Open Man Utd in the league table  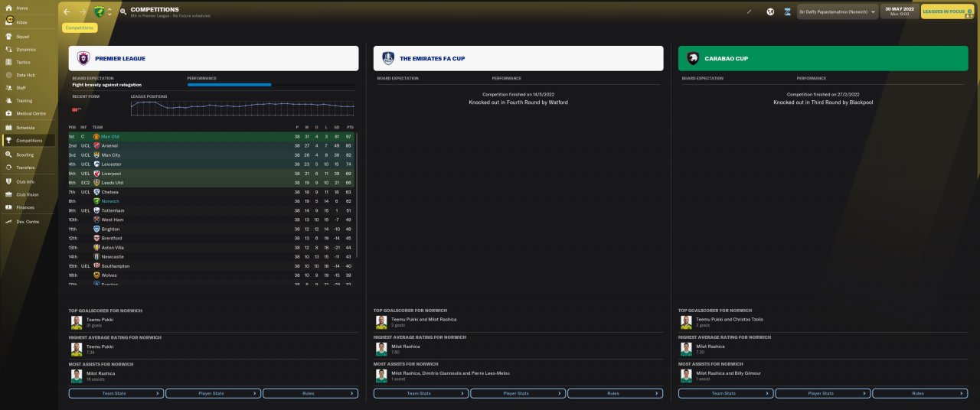pos(110,136)
